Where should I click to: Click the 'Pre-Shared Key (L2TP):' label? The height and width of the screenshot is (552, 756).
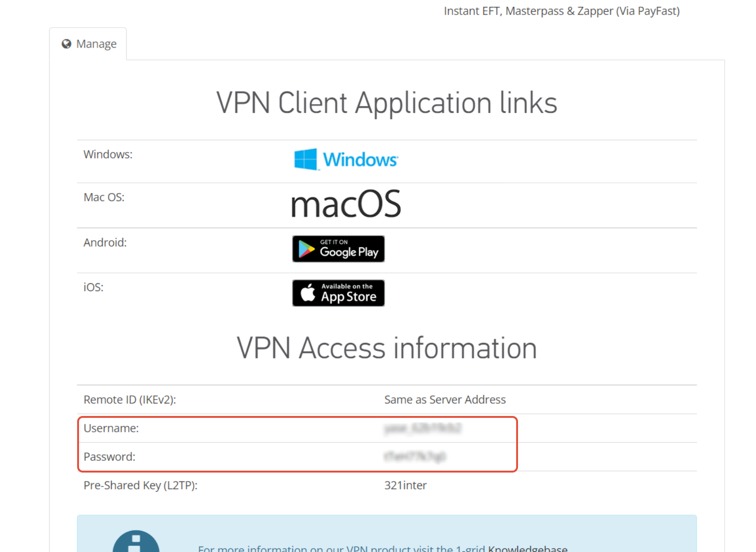point(141,485)
